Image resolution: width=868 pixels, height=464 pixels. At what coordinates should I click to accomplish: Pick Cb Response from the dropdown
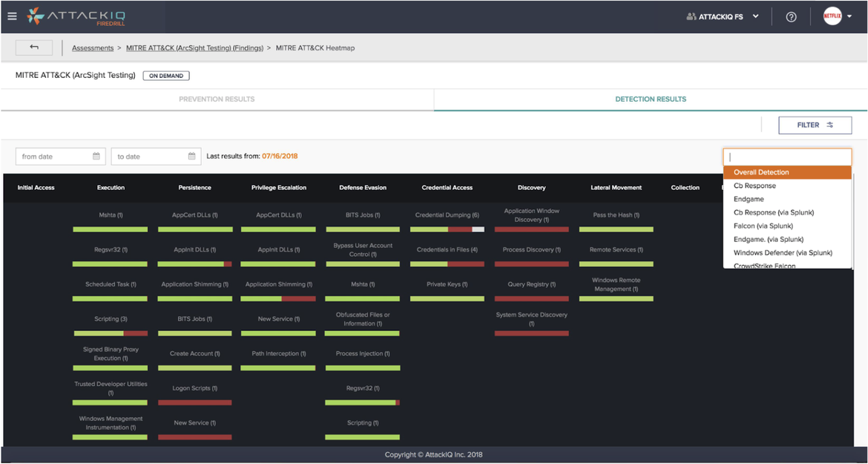point(754,186)
